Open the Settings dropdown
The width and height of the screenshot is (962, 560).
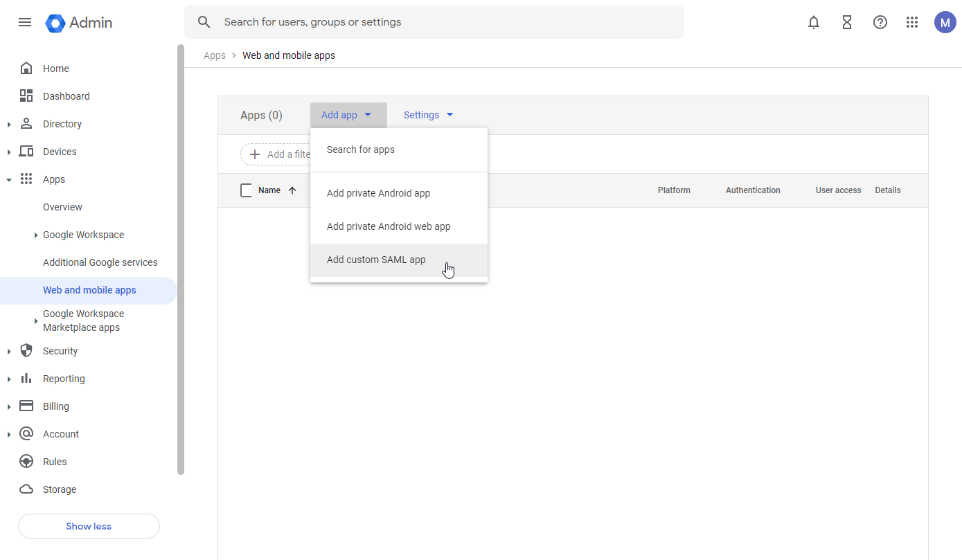coord(429,115)
